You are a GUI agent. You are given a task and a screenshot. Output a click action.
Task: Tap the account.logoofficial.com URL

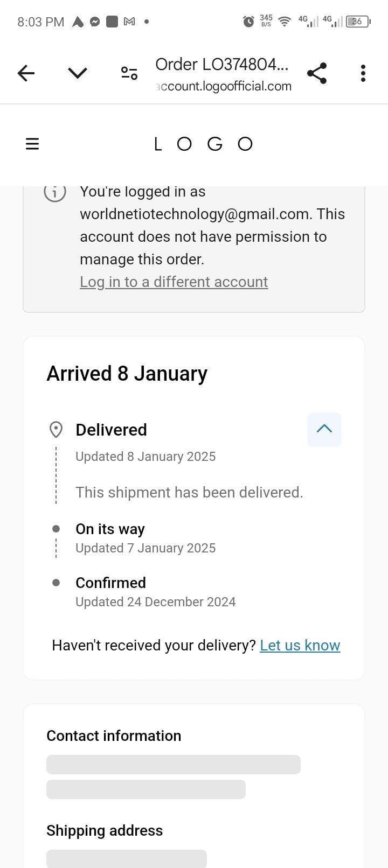point(223,86)
